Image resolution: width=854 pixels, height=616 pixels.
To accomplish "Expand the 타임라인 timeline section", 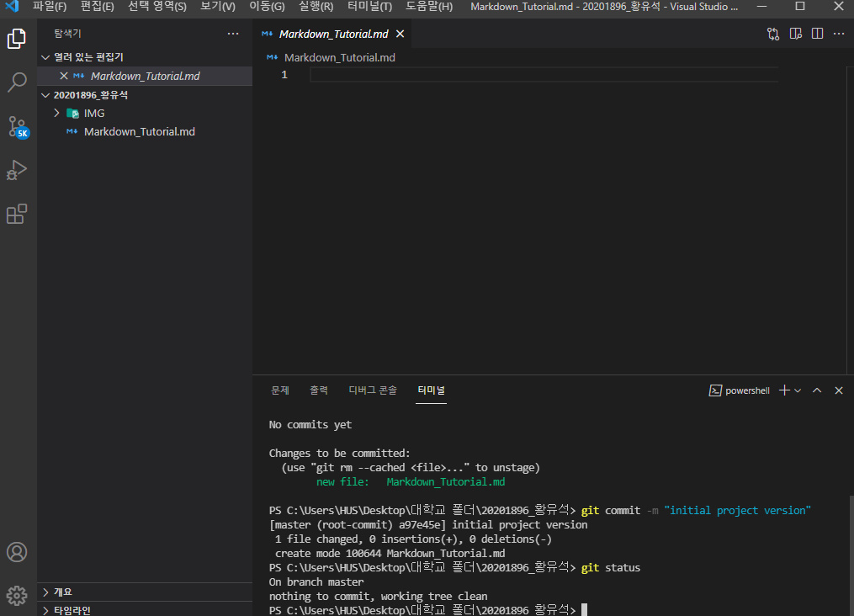I will point(45,611).
